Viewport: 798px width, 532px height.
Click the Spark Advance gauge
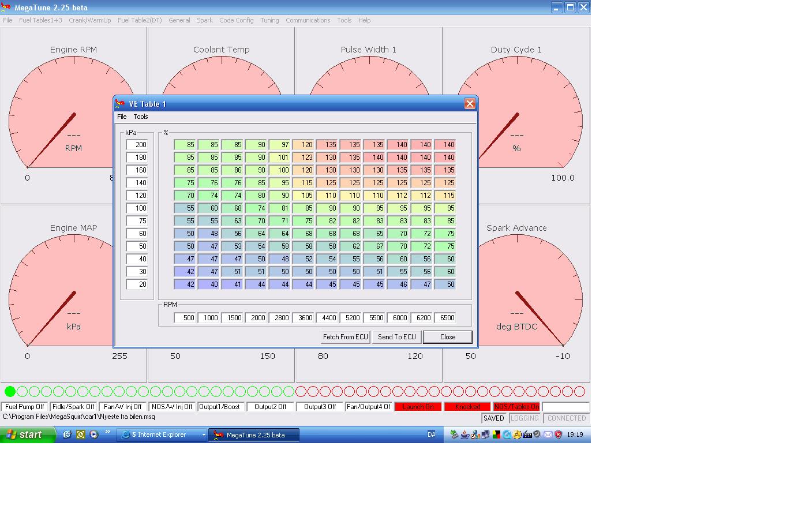pos(516,293)
